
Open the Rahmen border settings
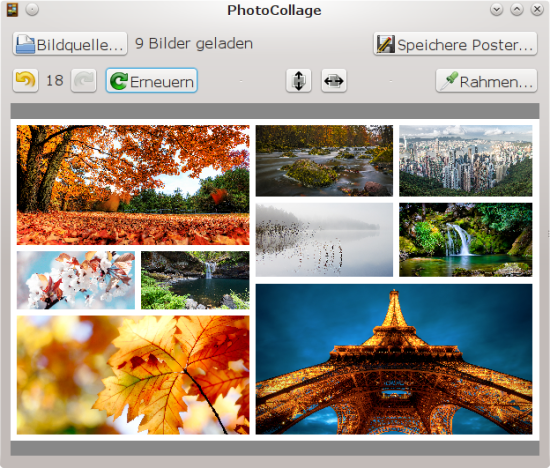(x=487, y=81)
